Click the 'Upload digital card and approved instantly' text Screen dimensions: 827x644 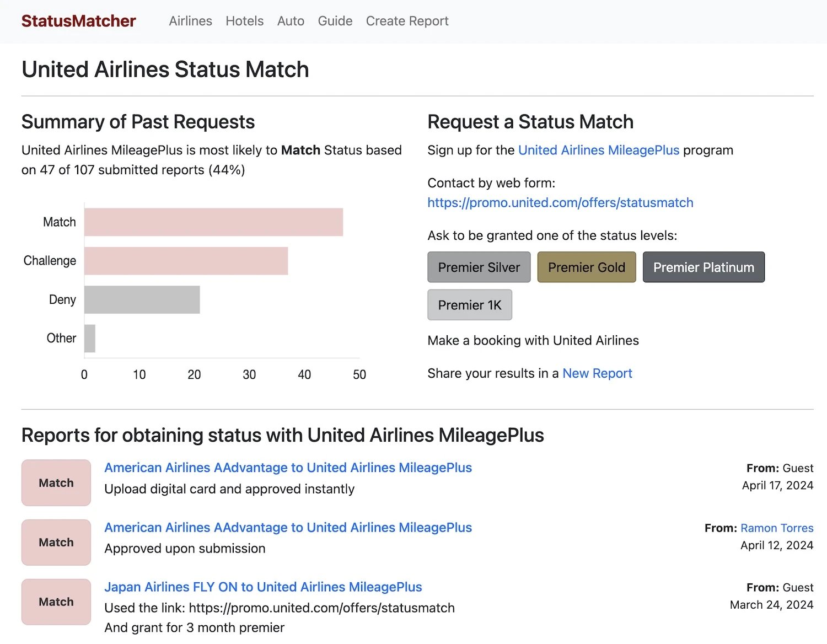(229, 489)
